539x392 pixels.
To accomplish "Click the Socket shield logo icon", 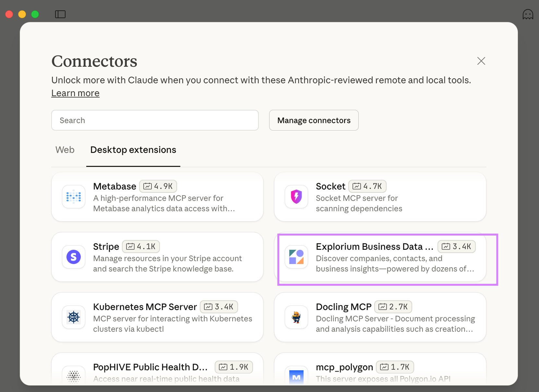I will click(x=296, y=197).
